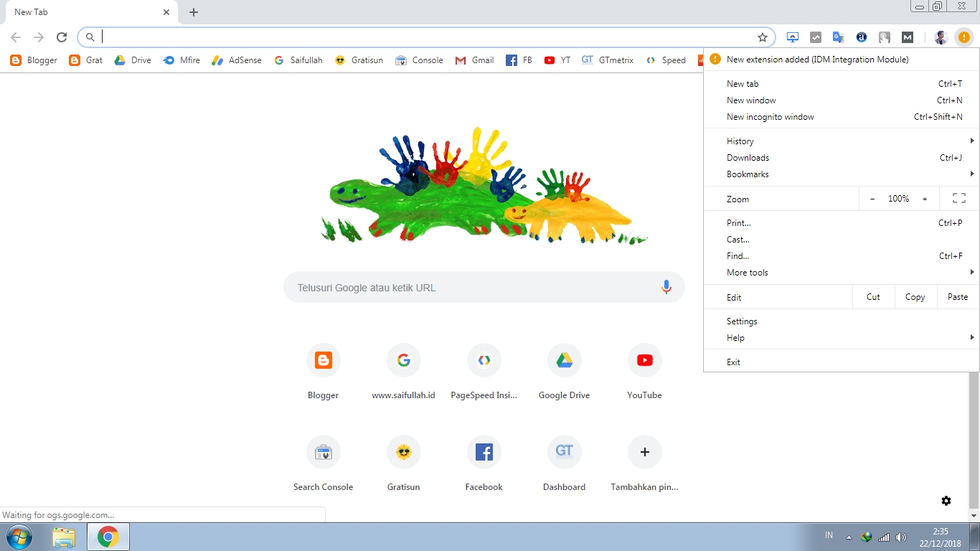Image resolution: width=980 pixels, height=551 pixels.
Task: Add a shortcut with the Tambahkan pintasan tile
Action: point(644,462)
